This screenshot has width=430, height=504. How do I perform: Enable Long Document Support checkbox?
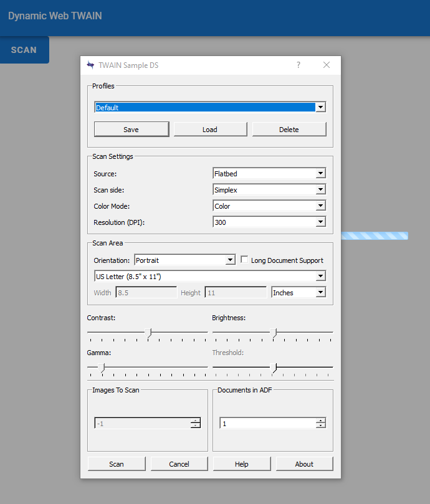[245, 260]
